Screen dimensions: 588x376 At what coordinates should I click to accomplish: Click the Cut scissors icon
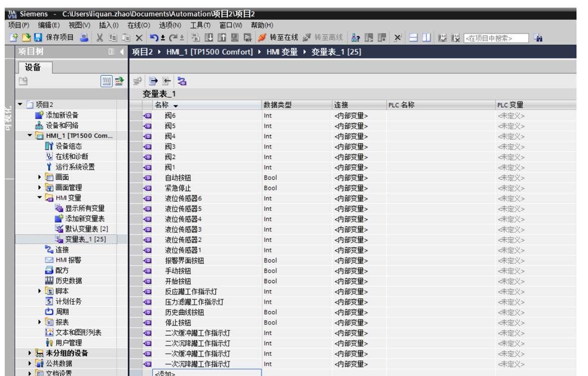(x=99, y=38)
